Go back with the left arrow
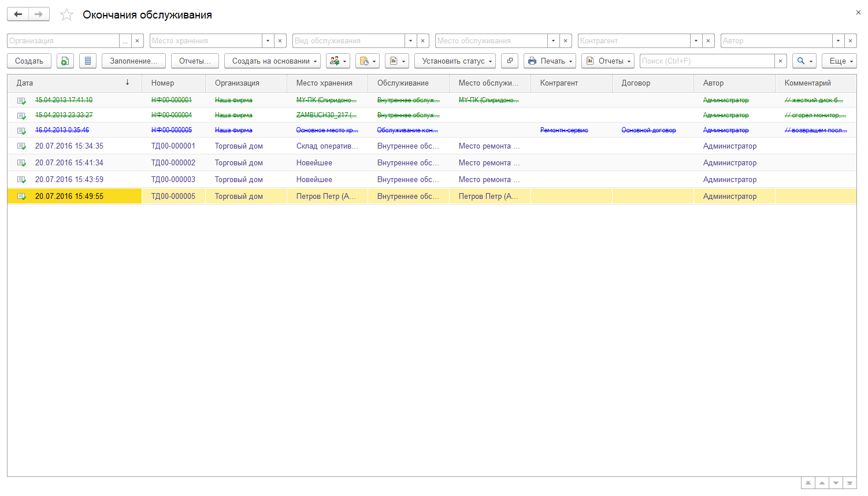 click(x=18, y=14)
